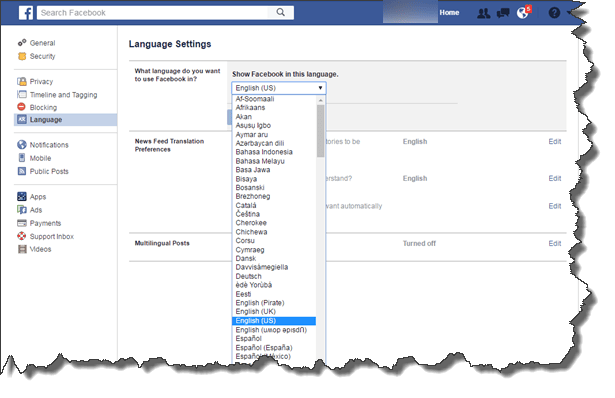Select Dansk language option
Screen dimensions: 615x398
pos(274,258)
